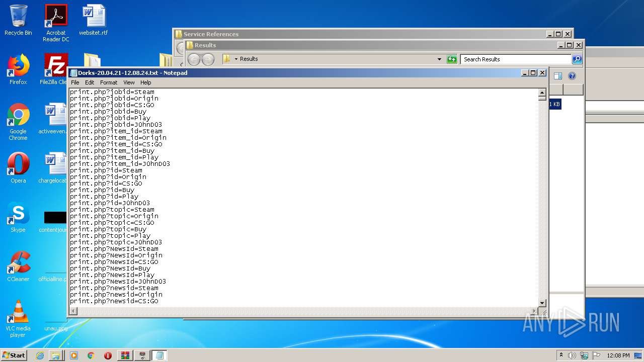Click the line print.php?topic=J0hnD03

(x=116, y=242)
